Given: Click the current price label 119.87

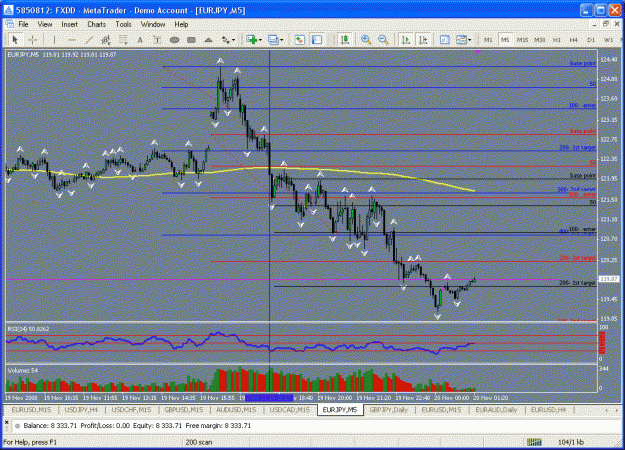Looking at the screenshot, I should [x=609, y=279].
